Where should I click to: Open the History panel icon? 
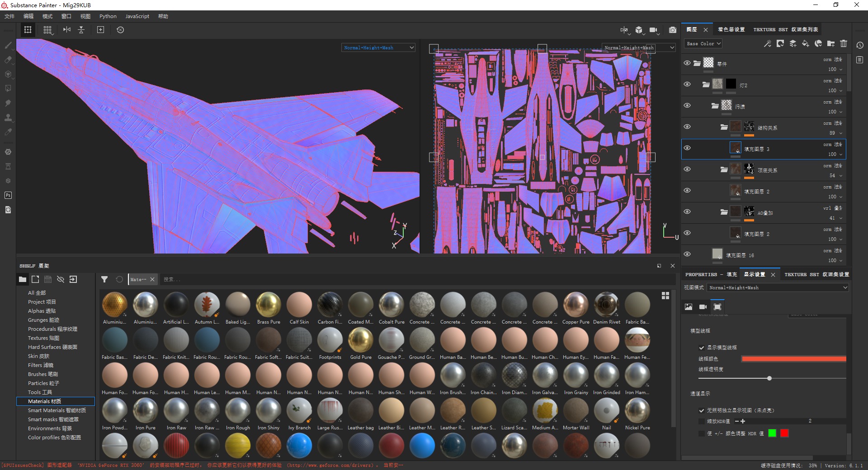[860, 45]
